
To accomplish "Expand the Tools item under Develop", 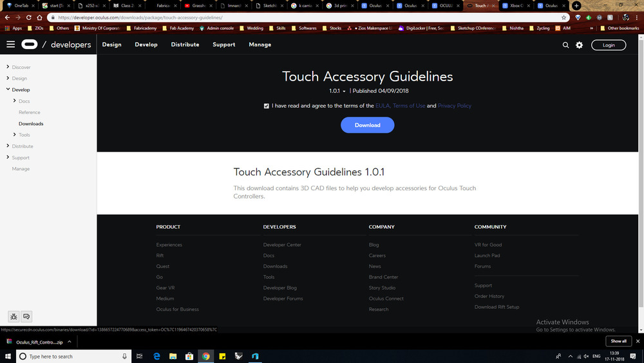I will tap(14, 134).
